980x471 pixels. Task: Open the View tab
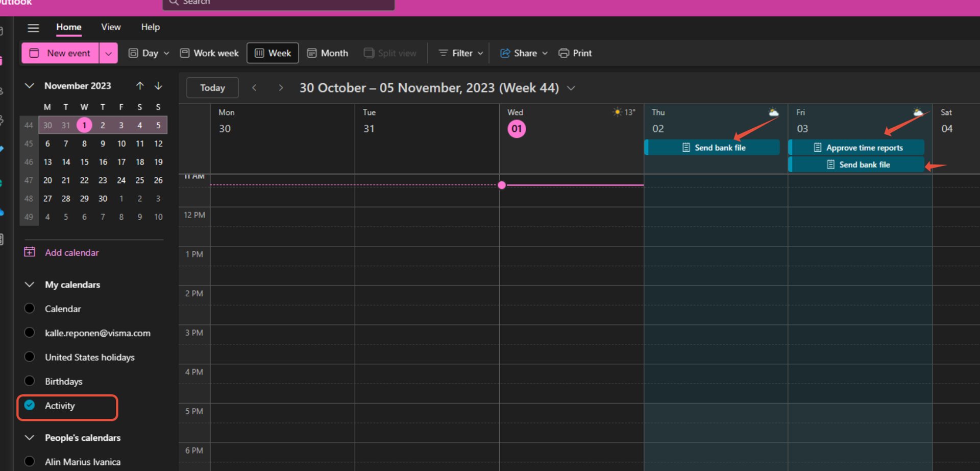pyautogui.click(x=111, y=27)
